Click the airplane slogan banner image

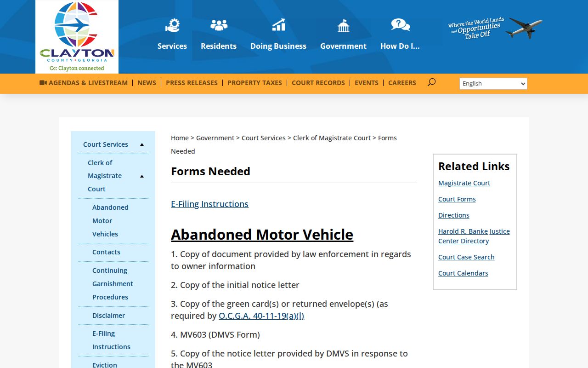point(495,28)
